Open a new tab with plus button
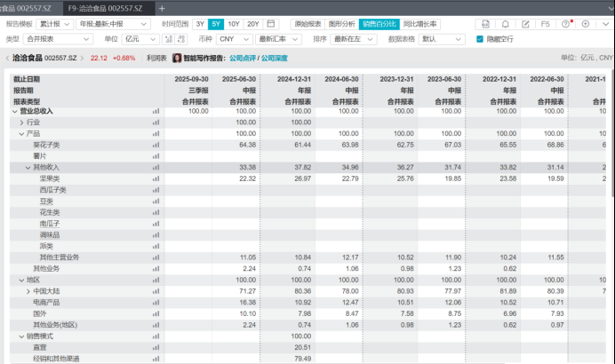This screenshot has height=364, width=615. pyautogui.click(x=162, y=7)
